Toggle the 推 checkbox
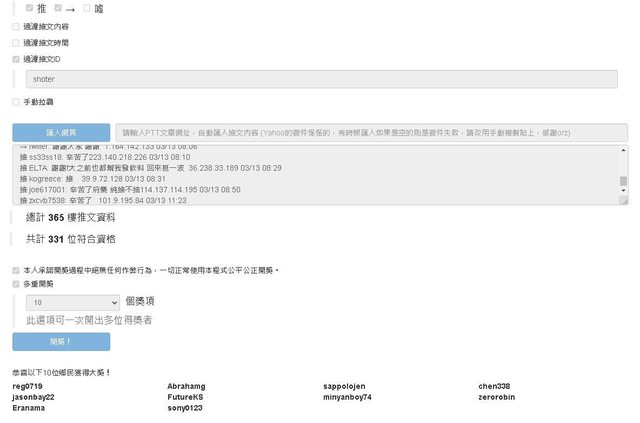 click(x=30, y=8)
